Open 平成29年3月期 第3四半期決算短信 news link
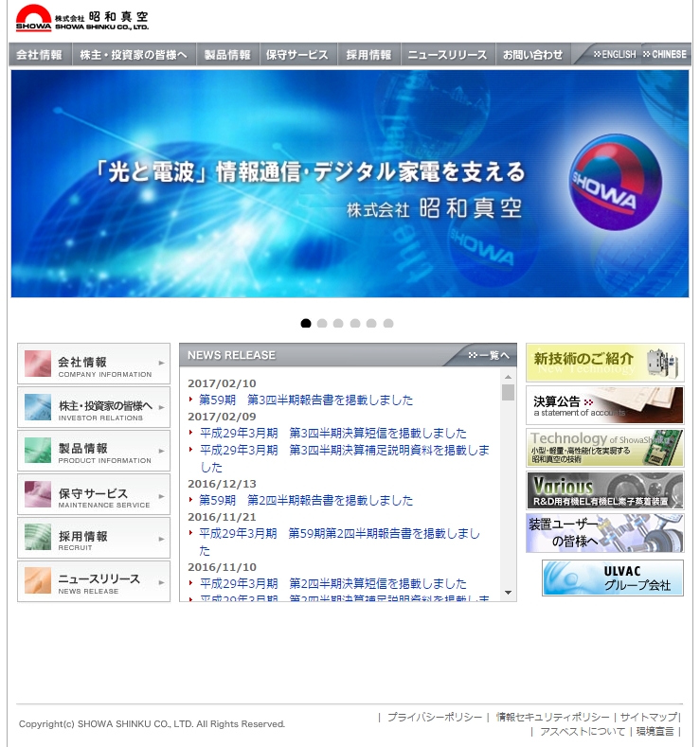The height and width of the screenshot is (747, 700). point(333,433)
